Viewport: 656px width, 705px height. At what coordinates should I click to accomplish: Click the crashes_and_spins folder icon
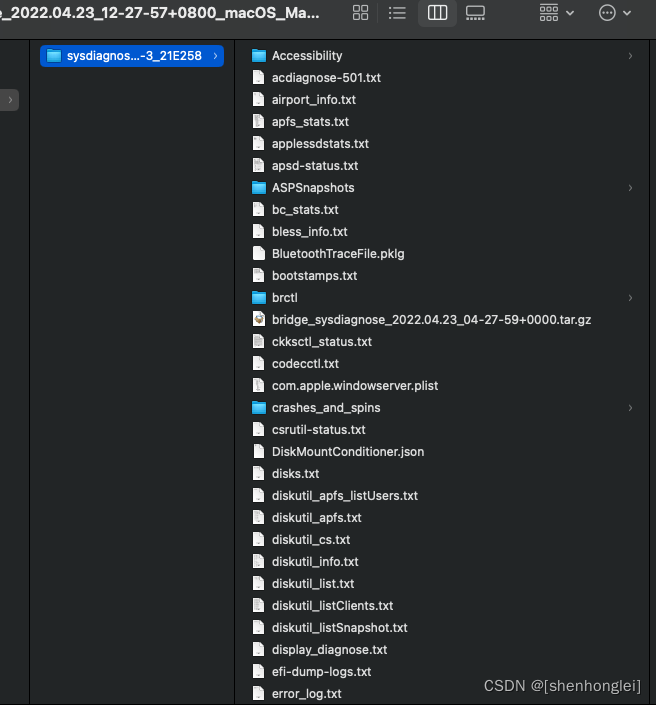click(259, 408)
